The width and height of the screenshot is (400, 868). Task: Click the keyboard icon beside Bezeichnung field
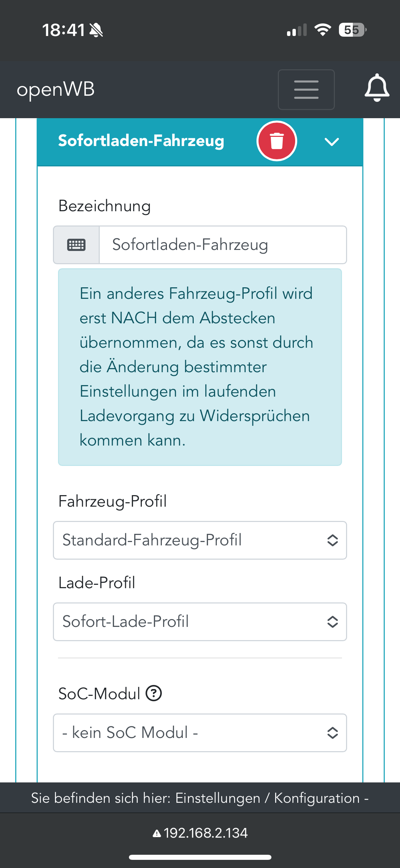point(76,245)
